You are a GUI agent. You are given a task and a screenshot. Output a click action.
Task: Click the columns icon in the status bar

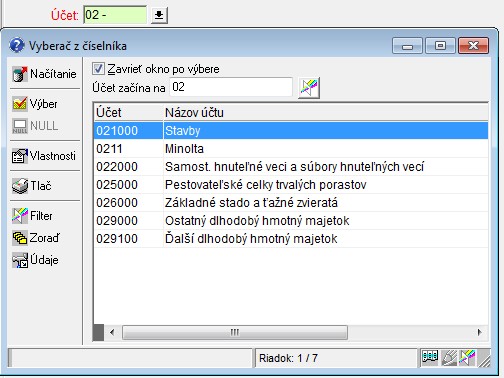tap(430, 358)
